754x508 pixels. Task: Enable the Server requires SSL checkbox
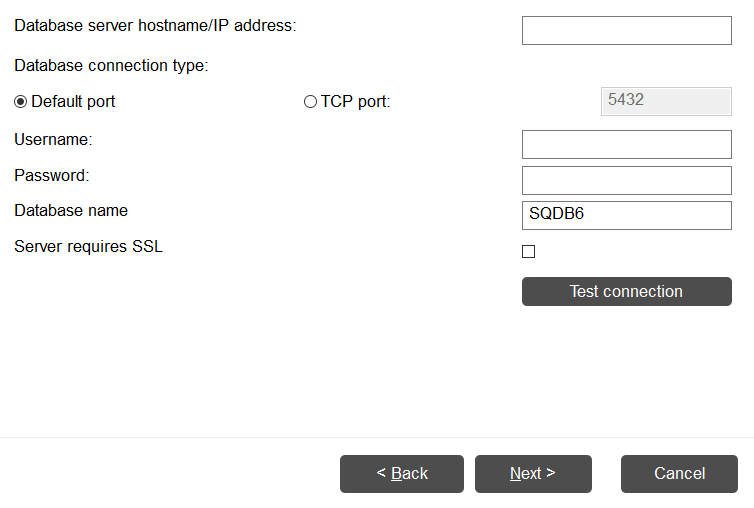(529, 252)
